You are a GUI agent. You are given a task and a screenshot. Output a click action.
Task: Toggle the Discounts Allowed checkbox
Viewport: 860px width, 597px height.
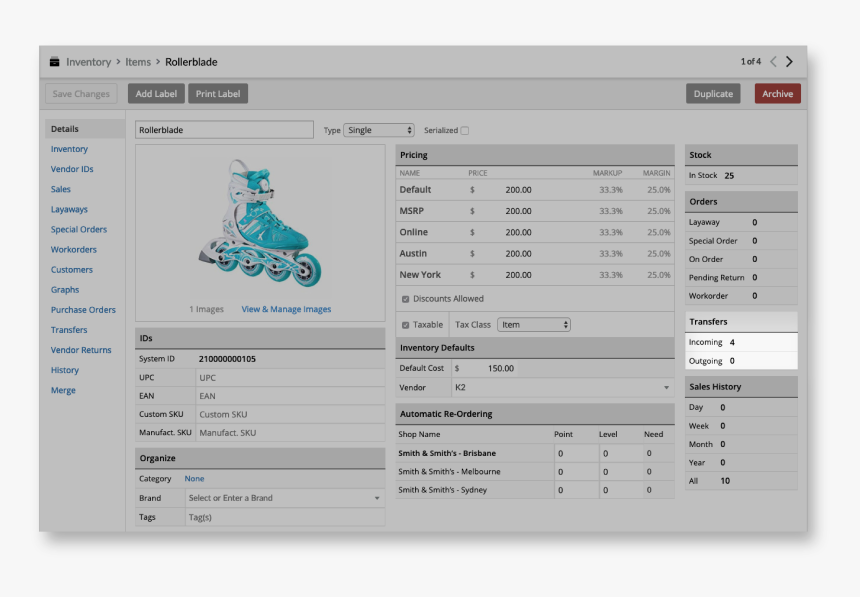(405, 299)
